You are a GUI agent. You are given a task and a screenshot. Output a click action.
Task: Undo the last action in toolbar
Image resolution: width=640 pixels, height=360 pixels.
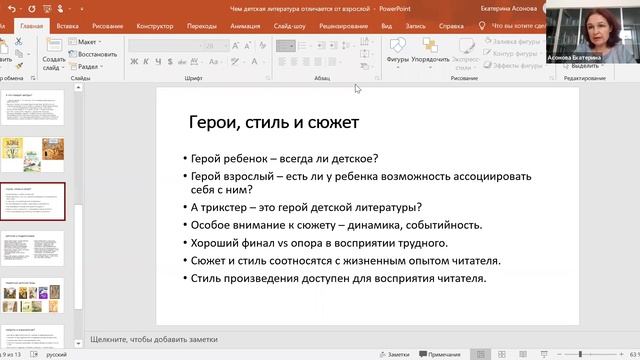point(11,9)
